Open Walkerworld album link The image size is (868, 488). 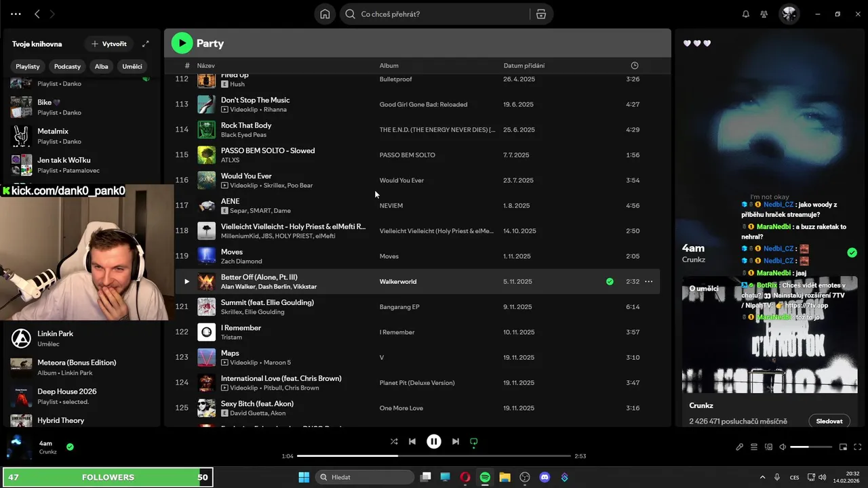pyautogui.click(x=398, y=281)
